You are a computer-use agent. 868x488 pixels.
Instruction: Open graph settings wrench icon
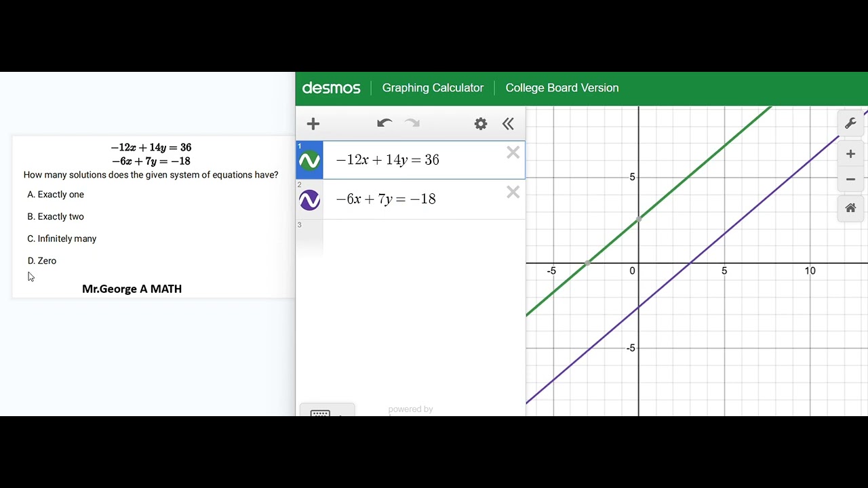[850, 123]
